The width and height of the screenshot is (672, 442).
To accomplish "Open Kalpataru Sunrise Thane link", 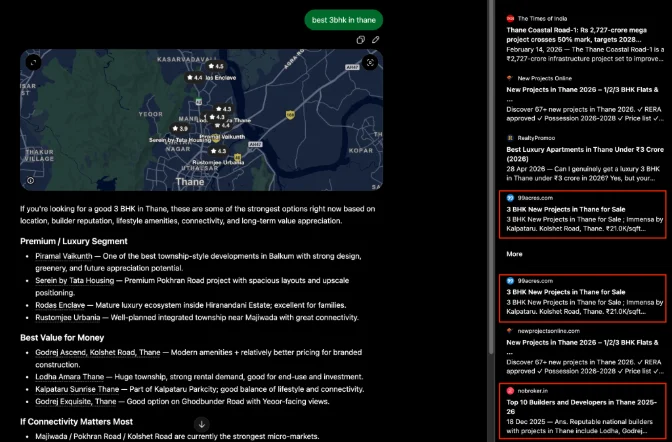I will click(x=77, y=389).
